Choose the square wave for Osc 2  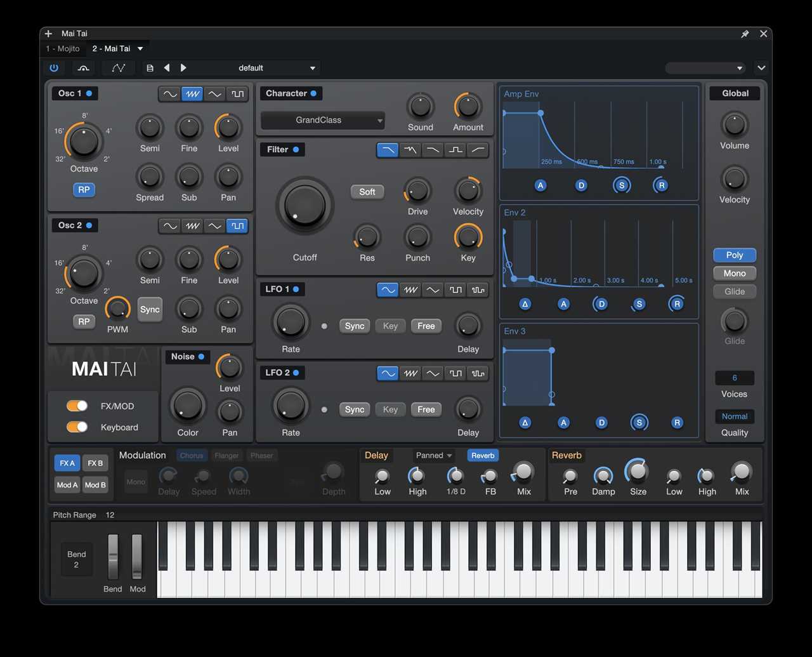pos(237,225)
